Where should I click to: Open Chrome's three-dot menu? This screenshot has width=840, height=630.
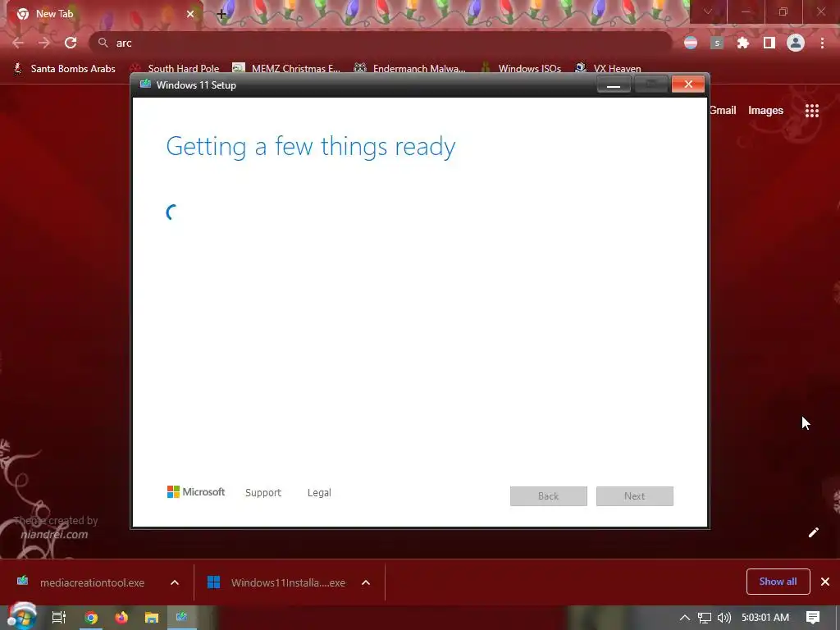point(822,43)
